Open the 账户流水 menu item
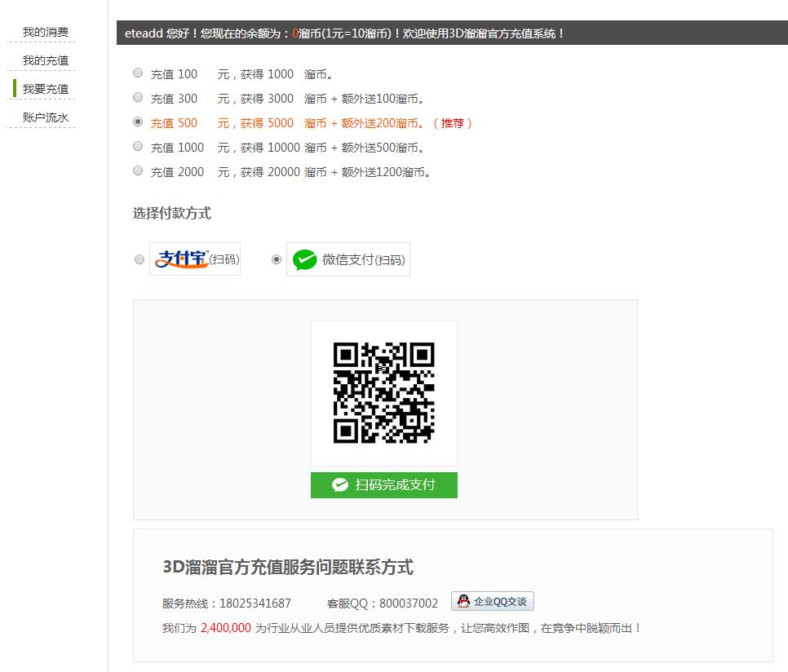 pyautogui.click(x=45, y=117)
